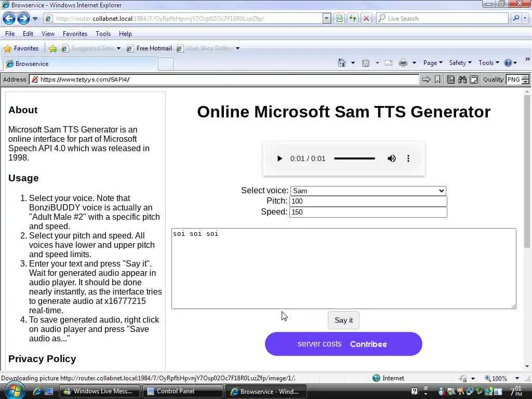Click the Home icon in command bar
Viewport: 532px width, 399px height.
[342, 63]
